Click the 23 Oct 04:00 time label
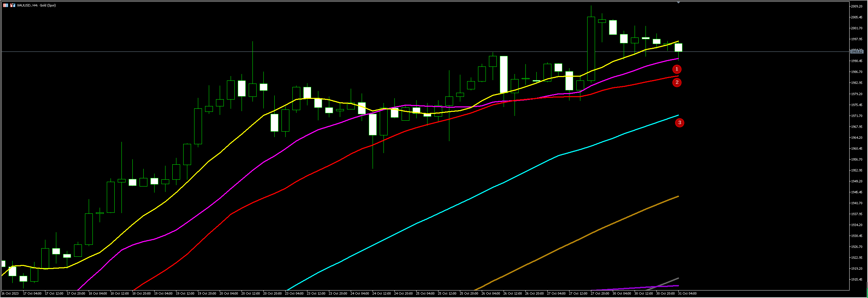868x298 pixels. click(x=294, y=294)
